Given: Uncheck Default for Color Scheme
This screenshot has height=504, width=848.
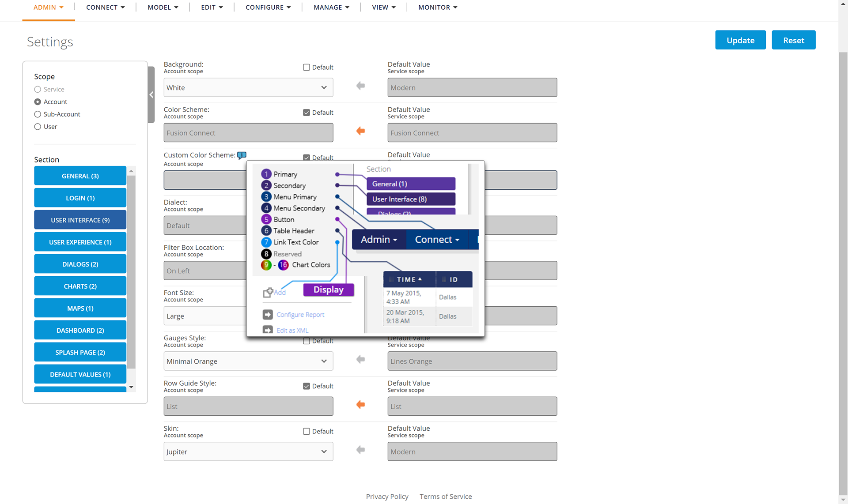Looking at the screenshot, I should [307, 113].
